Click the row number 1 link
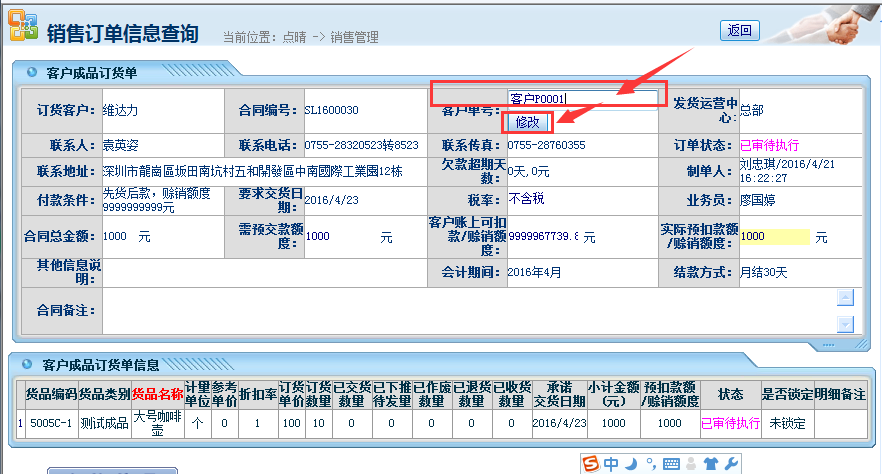This screenshot has width=882, height=474. pos(20,423)
